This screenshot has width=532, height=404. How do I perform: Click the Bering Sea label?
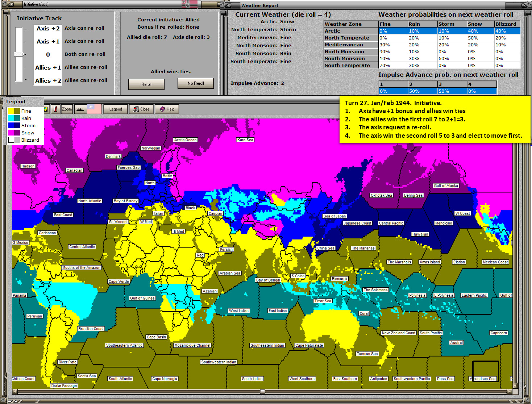point(413,195)
